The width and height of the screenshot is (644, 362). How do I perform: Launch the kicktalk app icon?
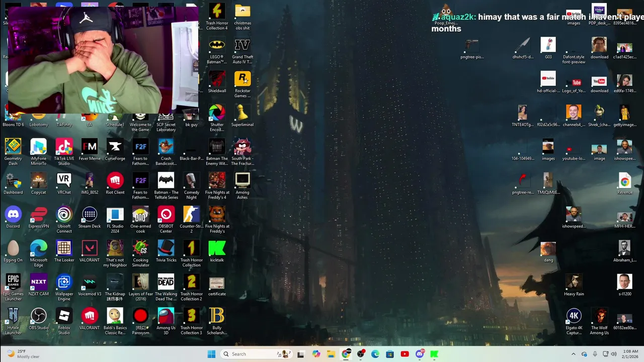[x=217, y=251]
